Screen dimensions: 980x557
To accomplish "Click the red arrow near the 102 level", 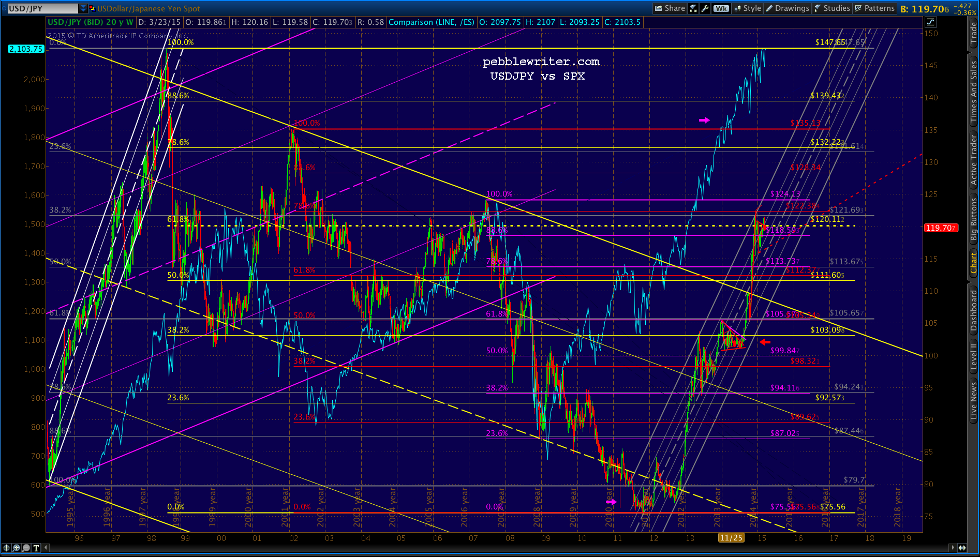I will pos(765,342).
